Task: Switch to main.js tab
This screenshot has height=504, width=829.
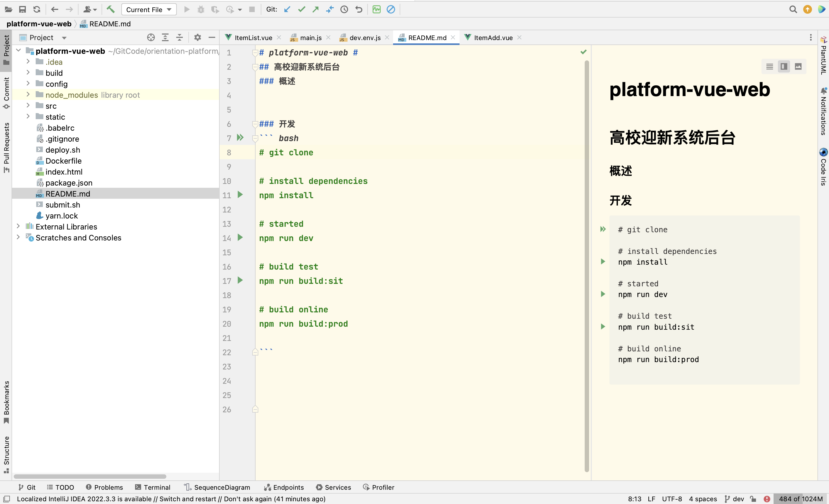Action: click(x=310, y=38)
